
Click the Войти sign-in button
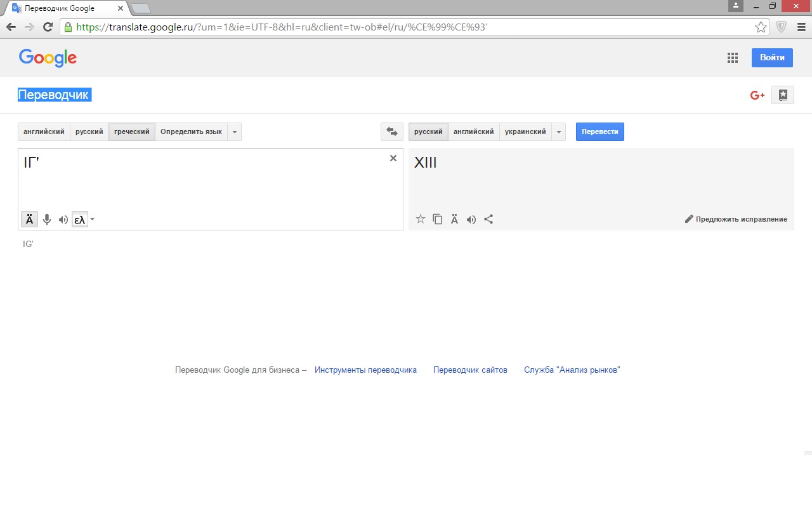(772, 57)
